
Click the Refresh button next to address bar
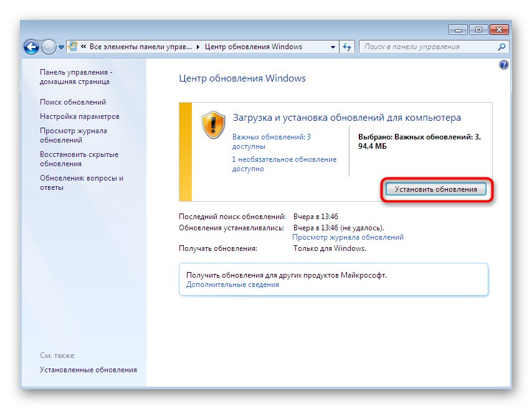coord(347,47)
